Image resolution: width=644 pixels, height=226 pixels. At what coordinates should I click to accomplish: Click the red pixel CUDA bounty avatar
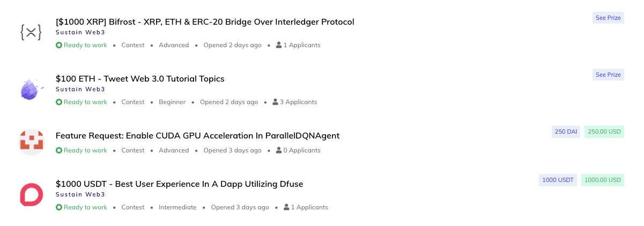[x=31, y=142]
